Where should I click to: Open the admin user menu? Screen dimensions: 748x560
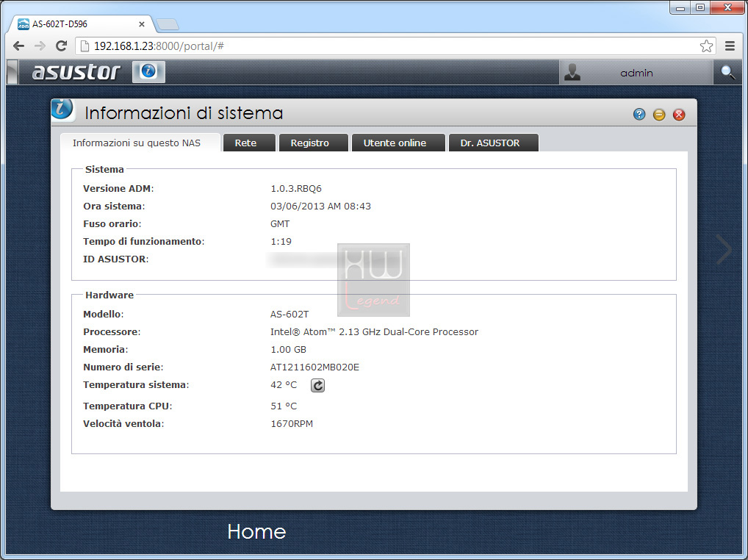click(636, 73)
